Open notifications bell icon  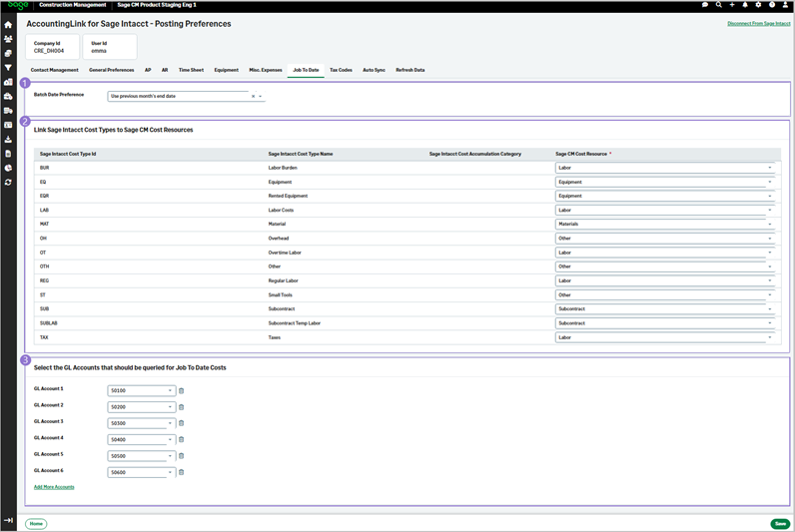coord(745,5)
